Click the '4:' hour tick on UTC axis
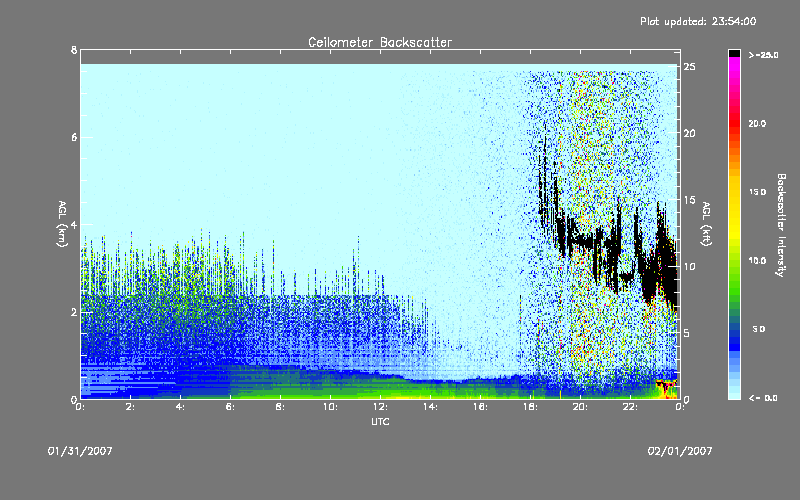 coord(180,407)
